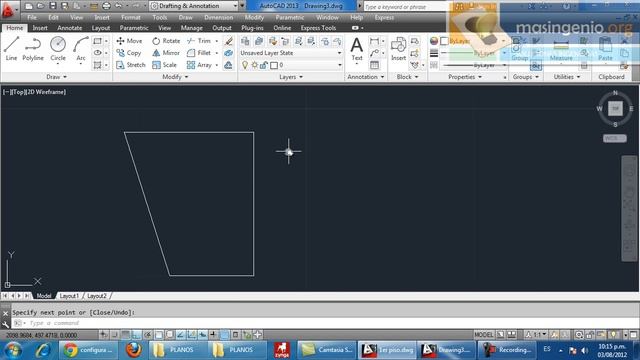Viewport: 640px width, 360px height.
Task: Activate the Trim command
Action: (199, 41)
